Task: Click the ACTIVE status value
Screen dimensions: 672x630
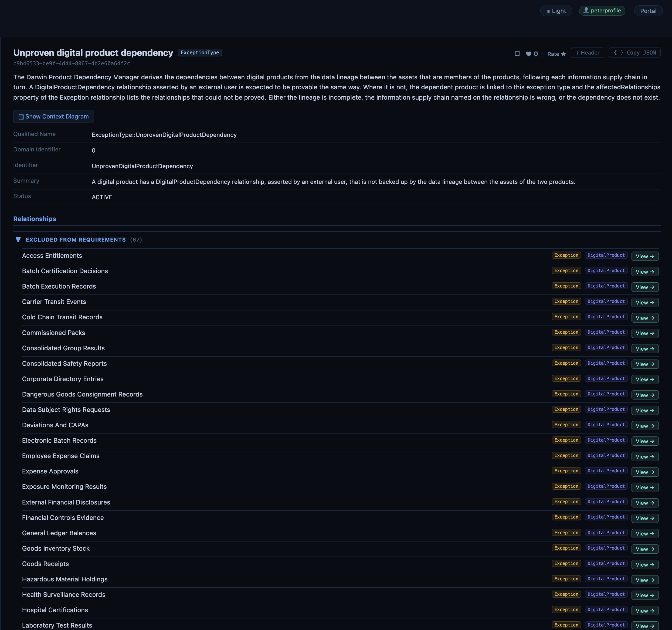Action: tap(102, 197)
